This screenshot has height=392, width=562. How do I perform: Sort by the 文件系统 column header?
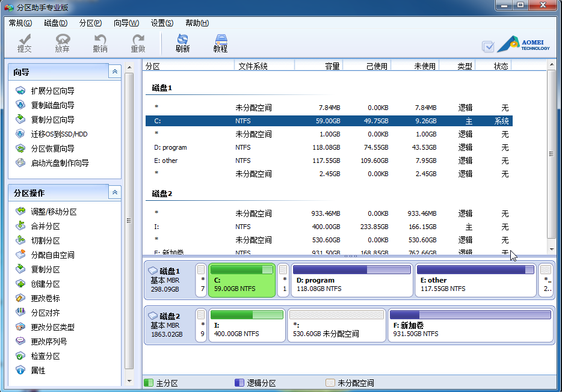click(x=253, y=66)
